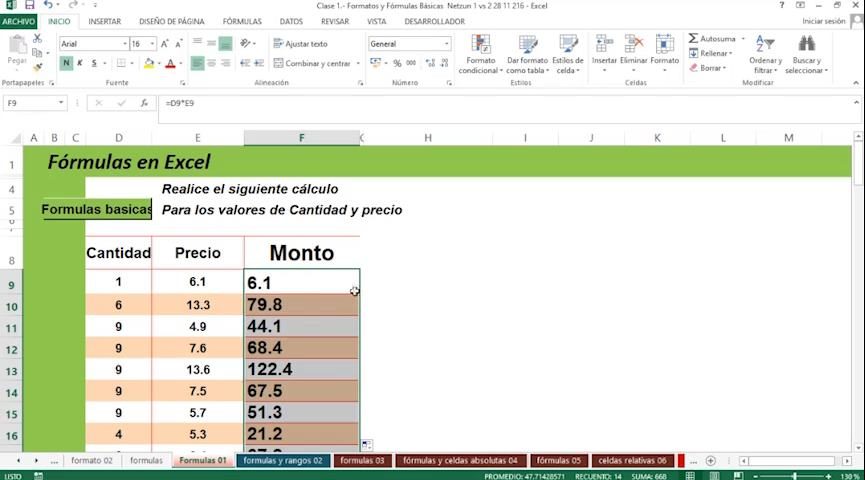
Task: Open the Name Box dropdown arrow
Action: pos(61,103)
